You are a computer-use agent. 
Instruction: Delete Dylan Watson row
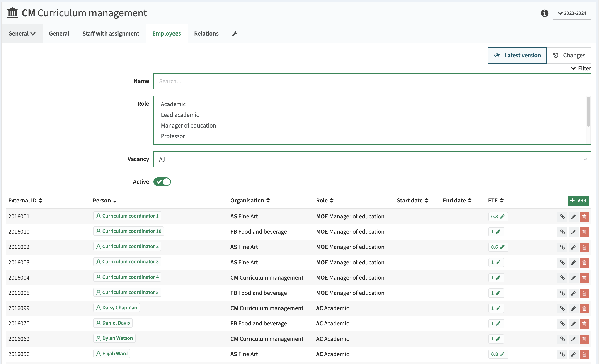[x=584, y=339]
